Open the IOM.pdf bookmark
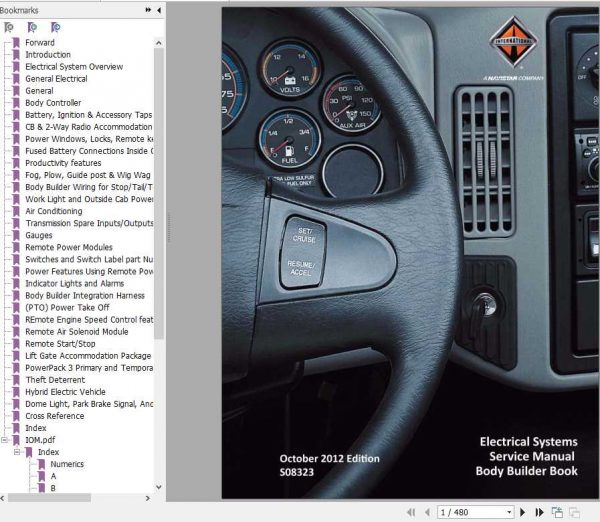Viewport: 600px width, 522px height. (x=40, y=440)
